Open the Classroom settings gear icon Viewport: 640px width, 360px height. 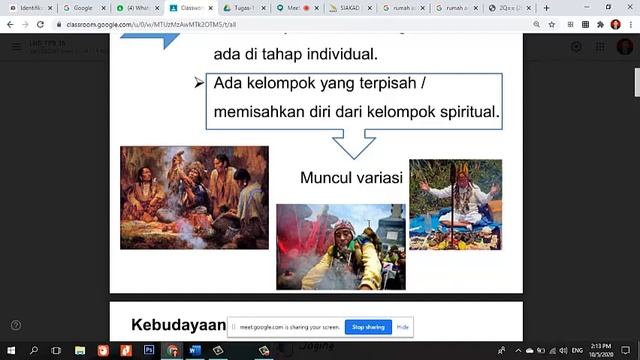[576, 47]
